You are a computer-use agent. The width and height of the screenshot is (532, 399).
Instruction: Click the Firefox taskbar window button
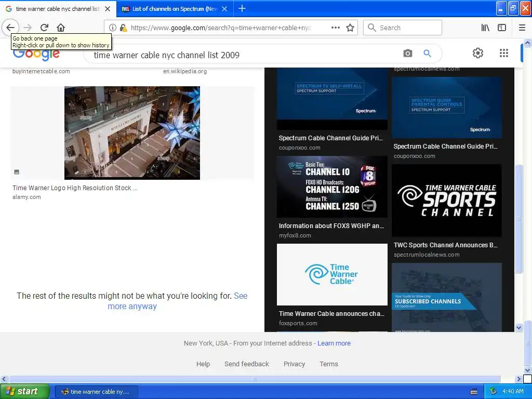coord(96,392)
